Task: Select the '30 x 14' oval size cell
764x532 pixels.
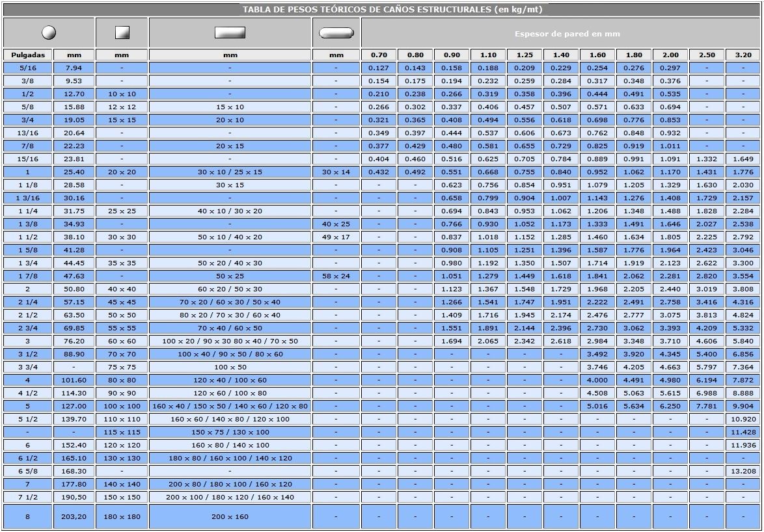Action: pos(336,172)
